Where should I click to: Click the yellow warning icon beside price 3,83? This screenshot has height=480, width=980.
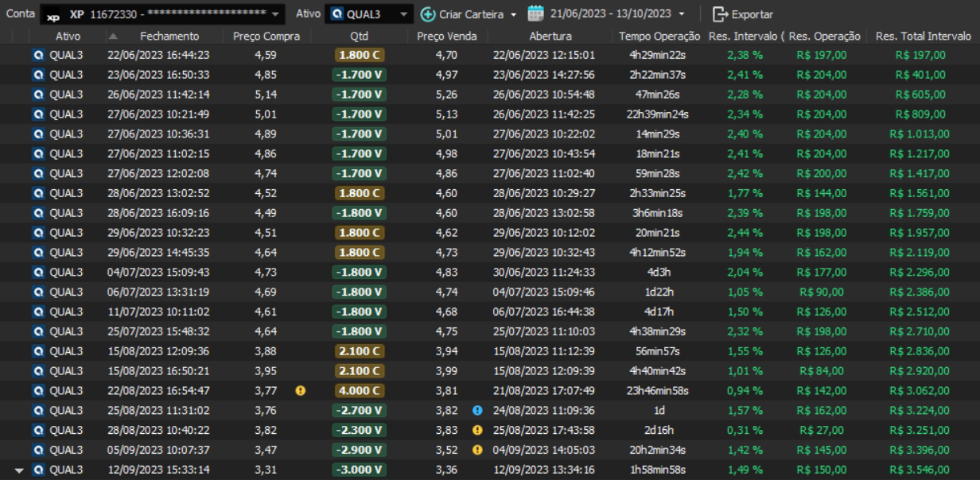pos(478,431)
